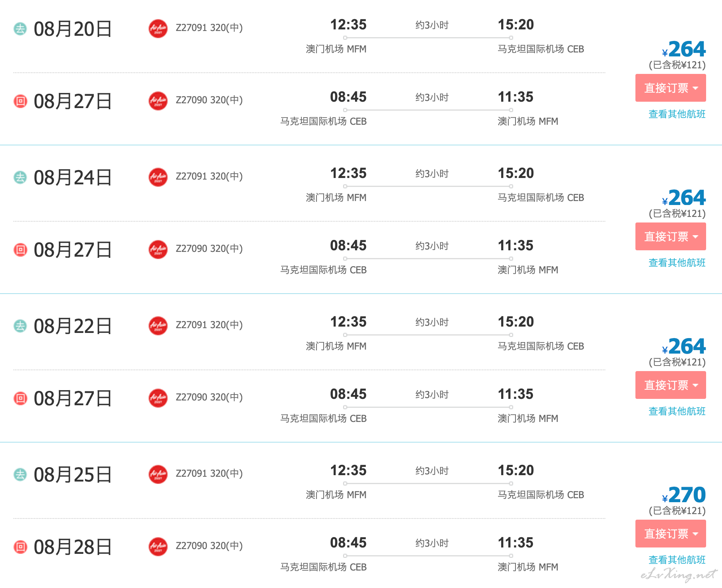Open 直接订票 dropdown for 08月20日 trip
Image resolution: width=722 pixels, height=588 pixels.
[670, 88]
